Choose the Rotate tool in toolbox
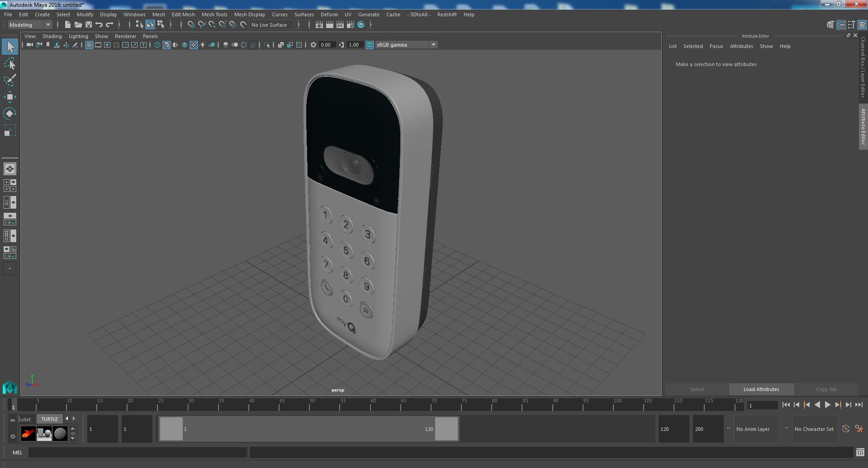Viewport: 868px width, 468px height. (x=10, y=114)
